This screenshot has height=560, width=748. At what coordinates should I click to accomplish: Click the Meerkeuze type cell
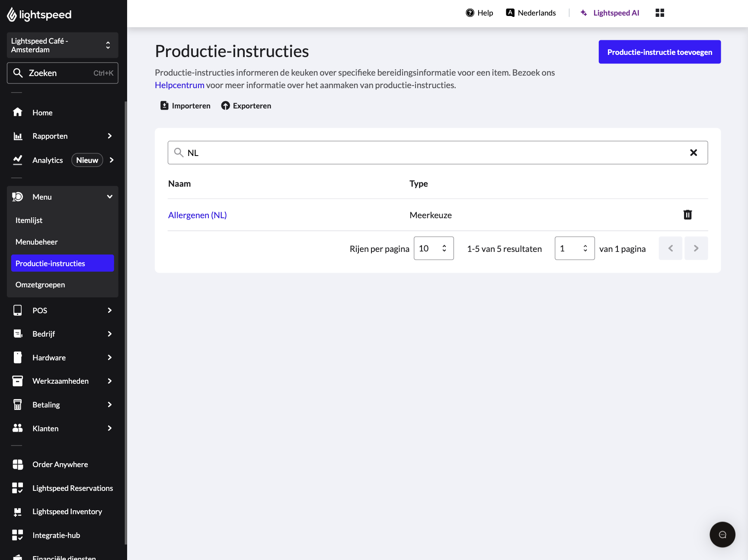(x=431, y=215)
